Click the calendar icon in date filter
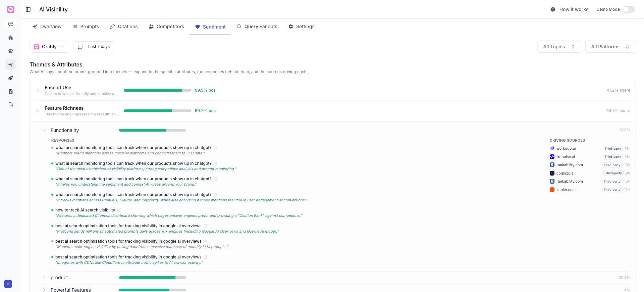 (x=80, y=47)
